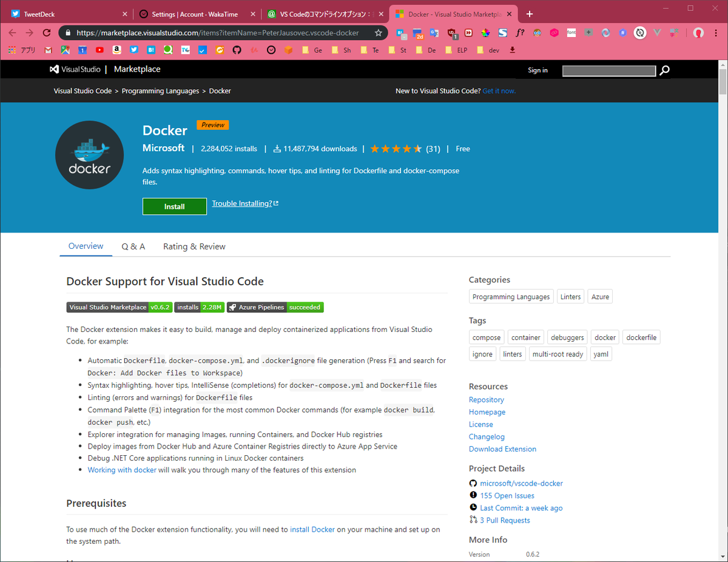Open the Trouble Installing? link

(245, 203)
